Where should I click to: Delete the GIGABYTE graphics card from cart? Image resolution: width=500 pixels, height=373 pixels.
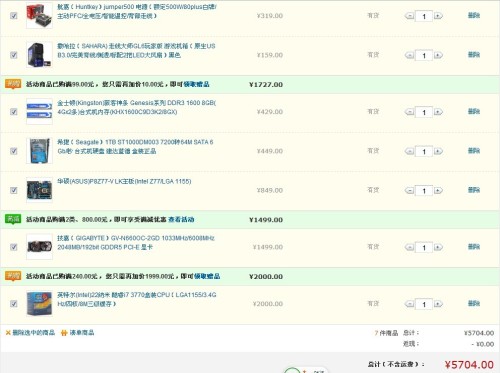click(474, 247)
